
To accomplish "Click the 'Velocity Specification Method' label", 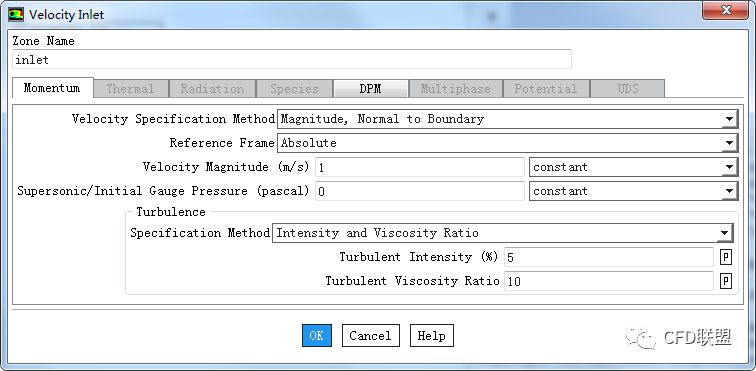I will (x=174, y=119).
